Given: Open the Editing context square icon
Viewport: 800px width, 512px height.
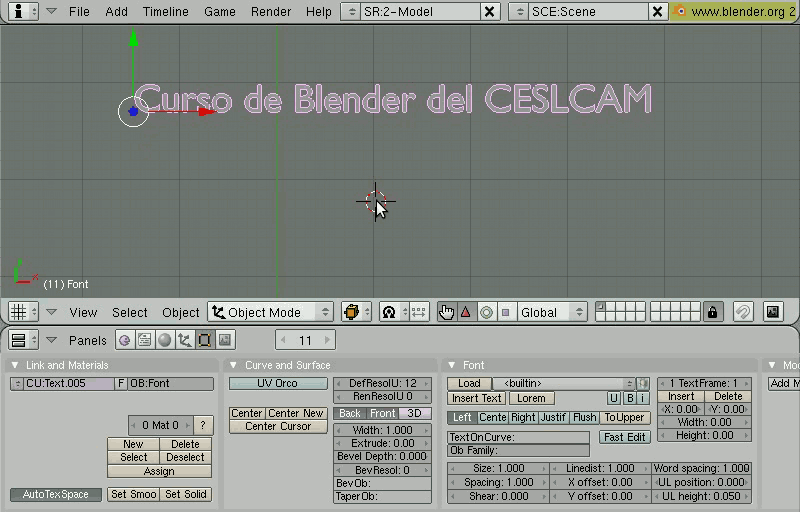Looking at the screenshot, I should click(x=205, y=340).
